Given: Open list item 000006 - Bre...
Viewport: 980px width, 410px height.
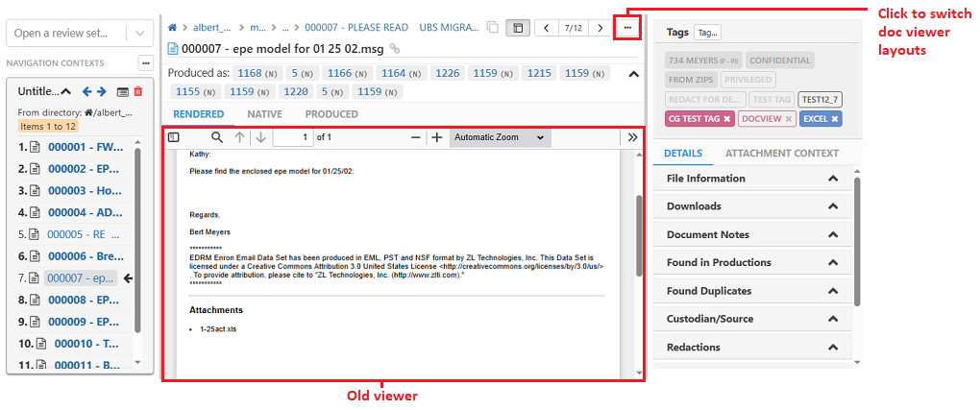Looking at the screenshot, I should (x=86, y=256).
